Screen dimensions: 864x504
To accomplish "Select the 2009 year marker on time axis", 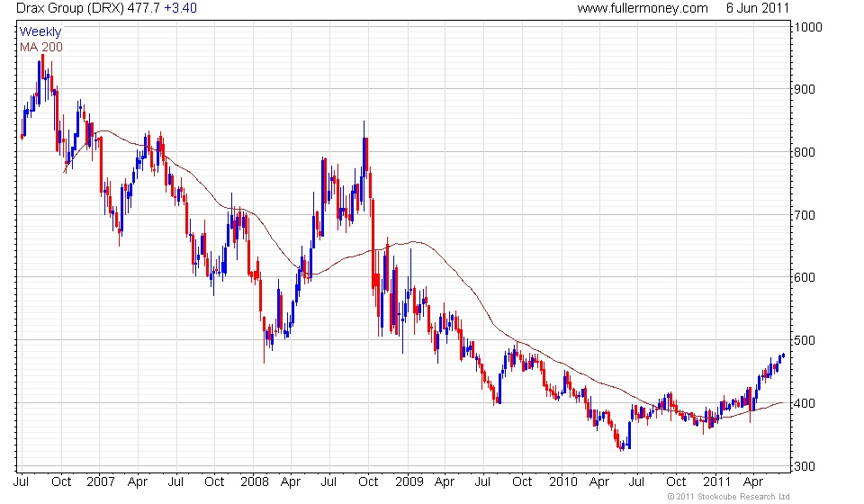I will [409, 482].
